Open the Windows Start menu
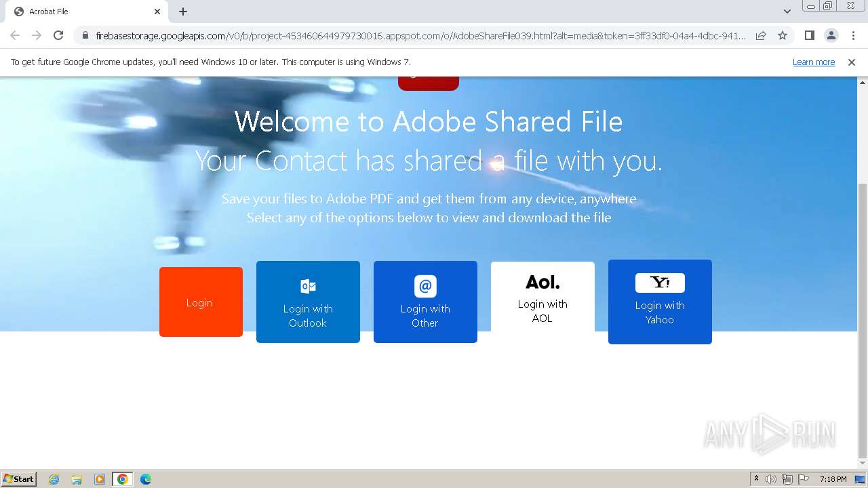The height and width of the screenshot is (488, 868). click(19, 479)
